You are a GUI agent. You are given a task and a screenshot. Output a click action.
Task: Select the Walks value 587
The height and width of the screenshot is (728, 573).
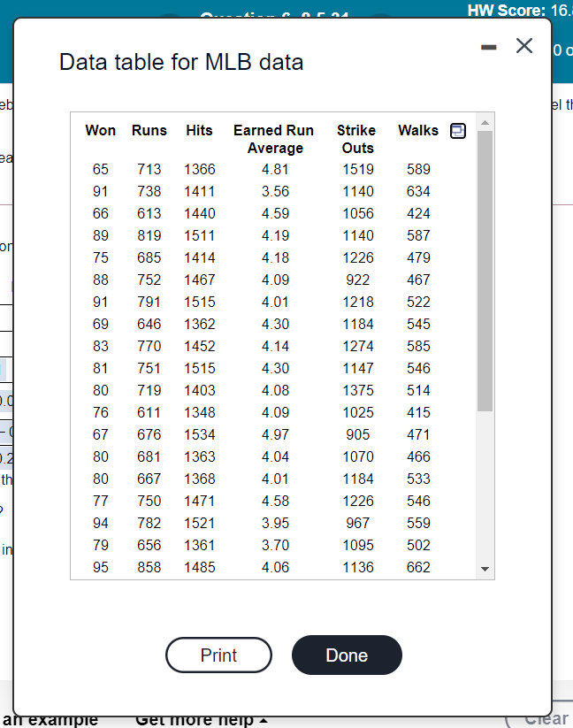418,235
